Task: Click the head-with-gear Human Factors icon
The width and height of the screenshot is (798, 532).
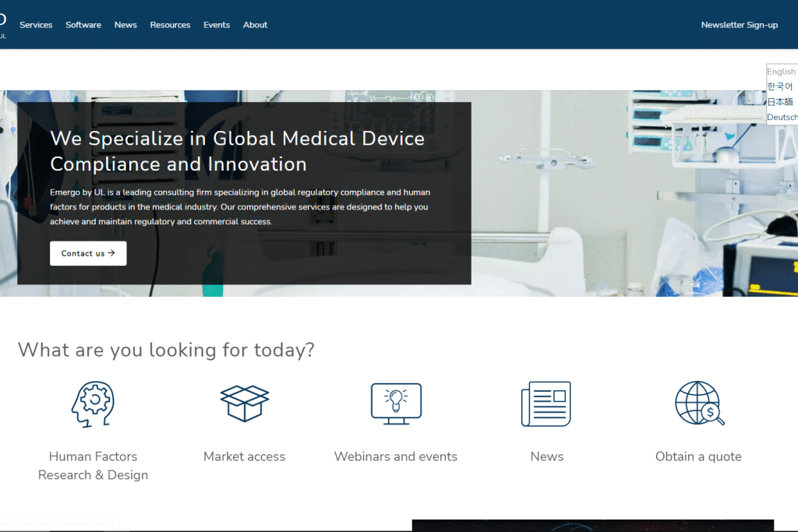Action: point(94,404)
